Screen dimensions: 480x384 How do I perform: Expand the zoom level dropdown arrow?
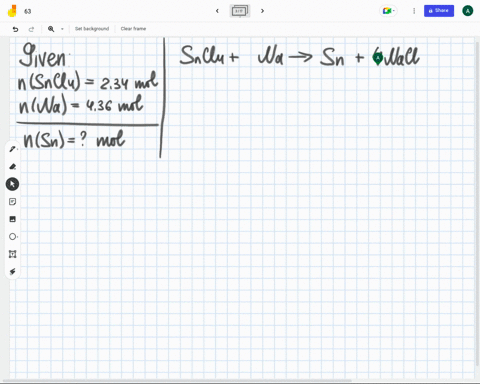click(62, 29)
